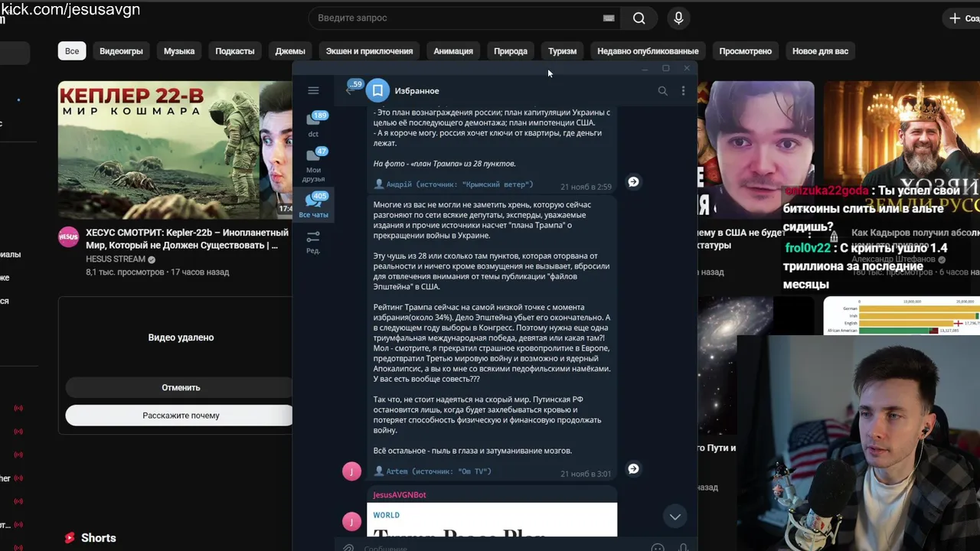This screenshot has height=551, width=980.
Task: Open the WORLD article preview image
Action: tap(492, 520)
